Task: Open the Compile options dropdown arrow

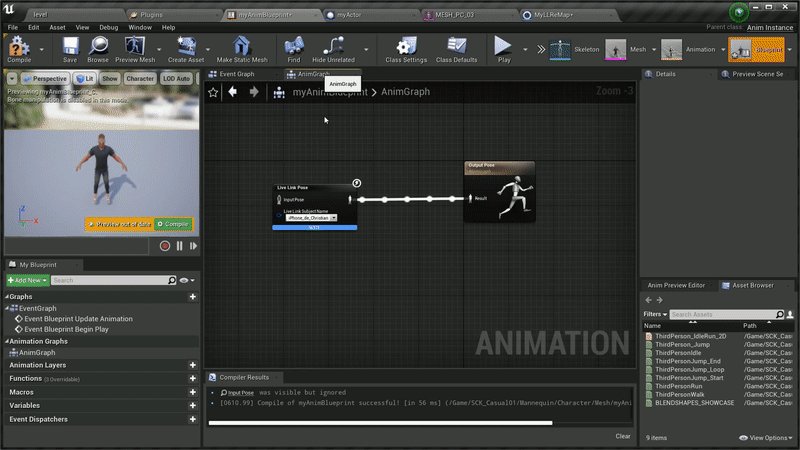Action: pyautogui.click(x=41, y=49)
